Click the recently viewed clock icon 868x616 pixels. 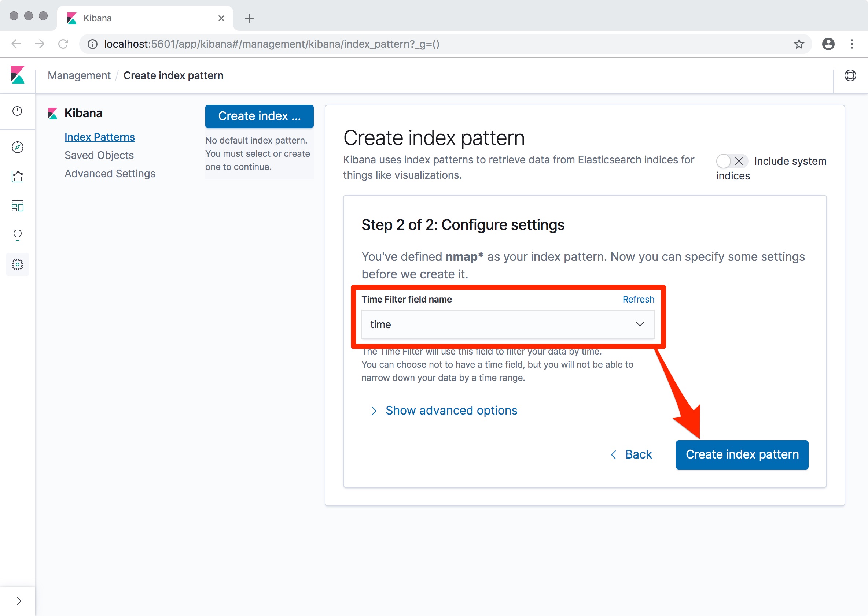click(18, 111)
